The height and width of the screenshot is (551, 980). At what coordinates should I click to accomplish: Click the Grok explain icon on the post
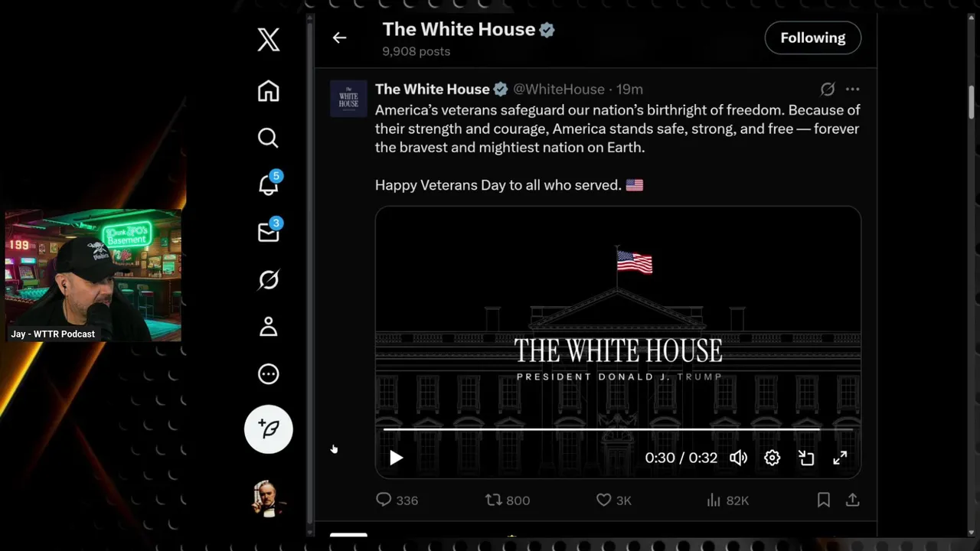(828, 90)
